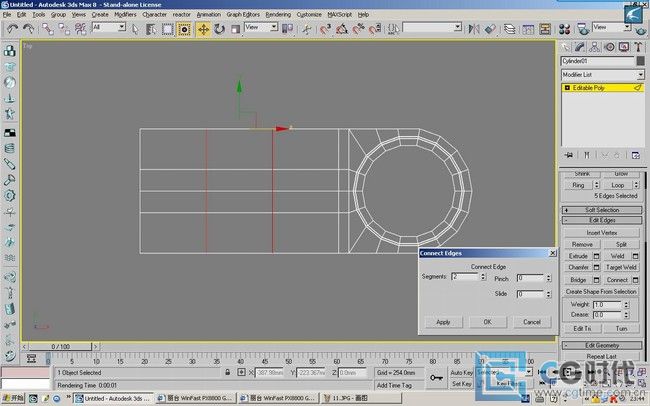
Task: Activate the Select and Rotate tool
Action: (219, 29)
